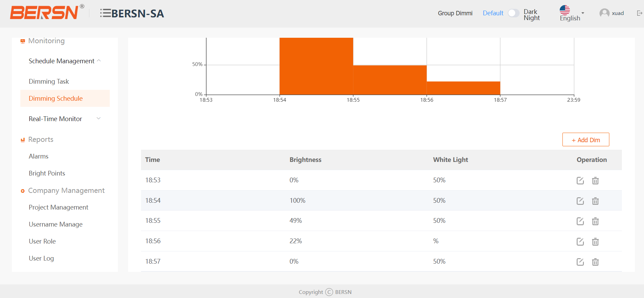Viewport: 644px width, 298px height.
Task: Delete the 18:56 schedule entry
Action: pos(595,242)
